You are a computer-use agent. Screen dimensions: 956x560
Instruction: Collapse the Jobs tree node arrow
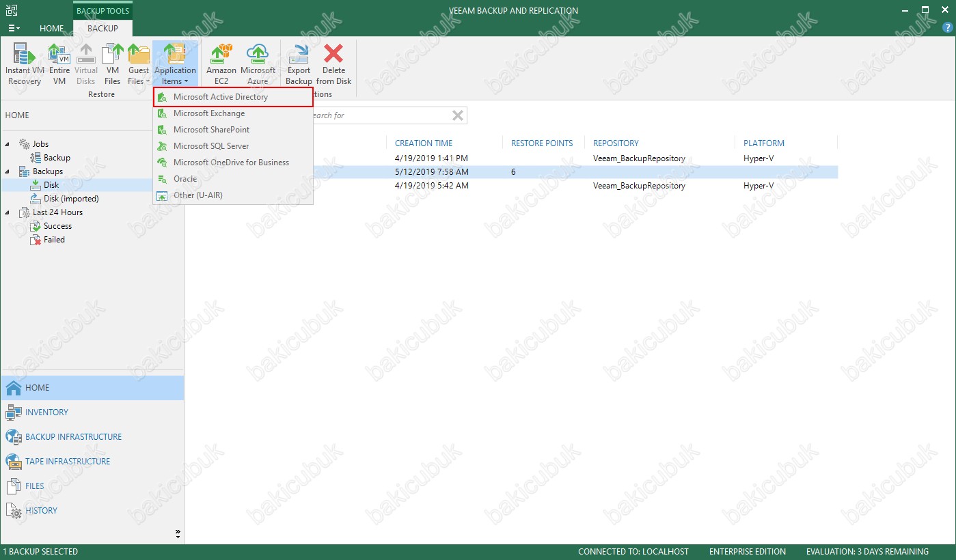[x=8, y=144]
